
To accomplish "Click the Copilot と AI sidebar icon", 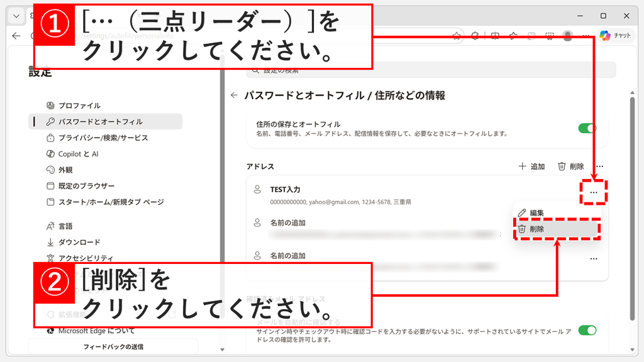I will 50,154.
